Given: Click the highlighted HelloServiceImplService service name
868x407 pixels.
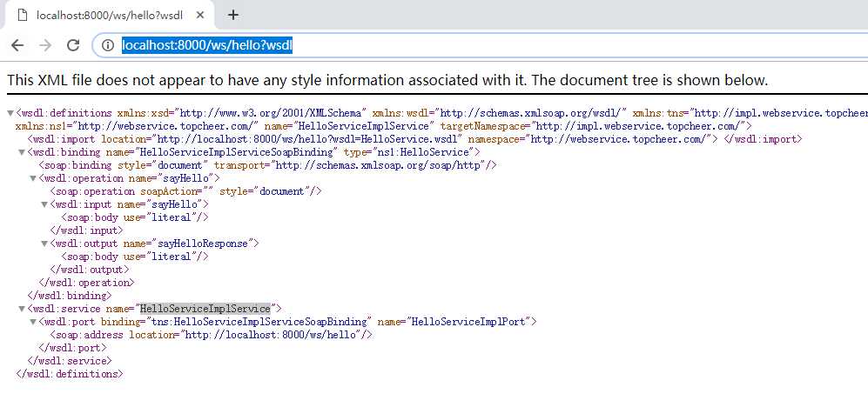Looking at the screenshot, I should point(205,309).
